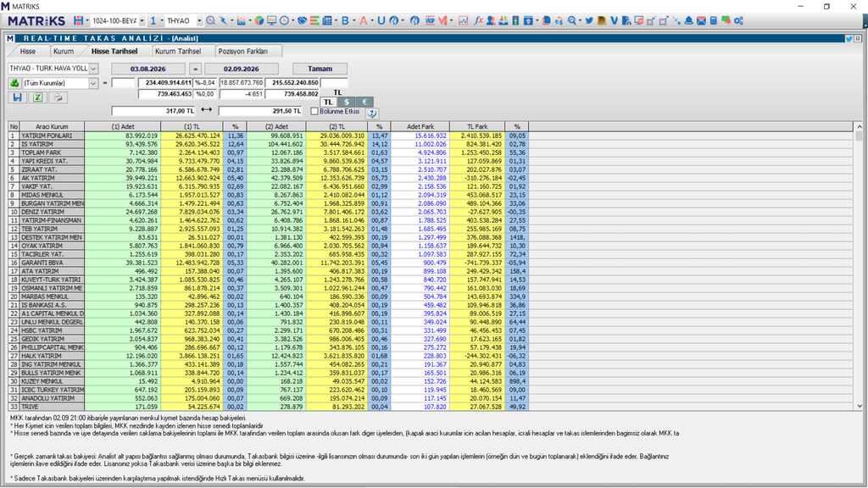Click the start date 03.08.2026 button

(x=147, y=69)
